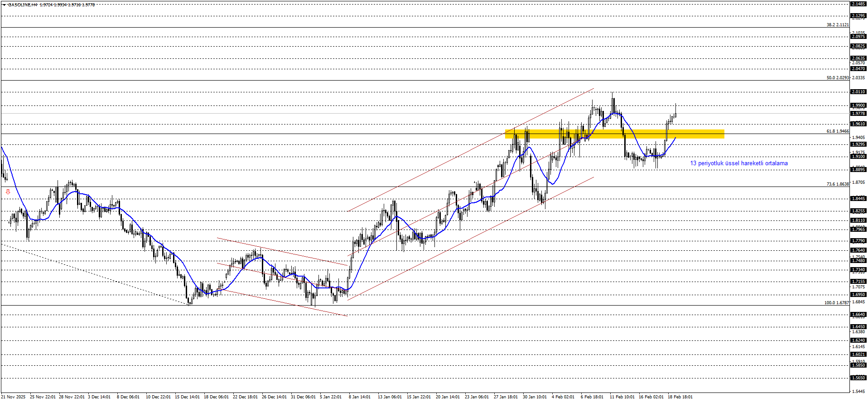Select the 61.8 1.9466 Fibonacci level label
868x402 pixels.
837,131
